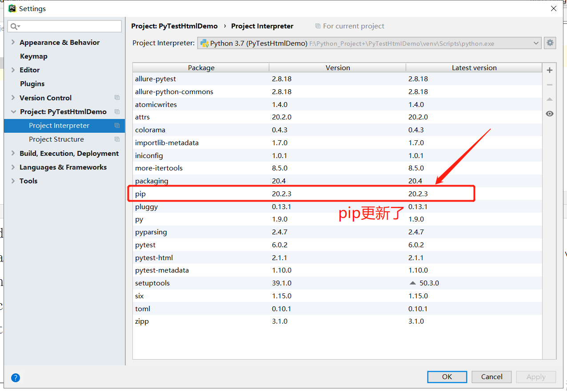Click copy icon beside Project Interpreter row
Screen dimensions: 567x392
117,126
